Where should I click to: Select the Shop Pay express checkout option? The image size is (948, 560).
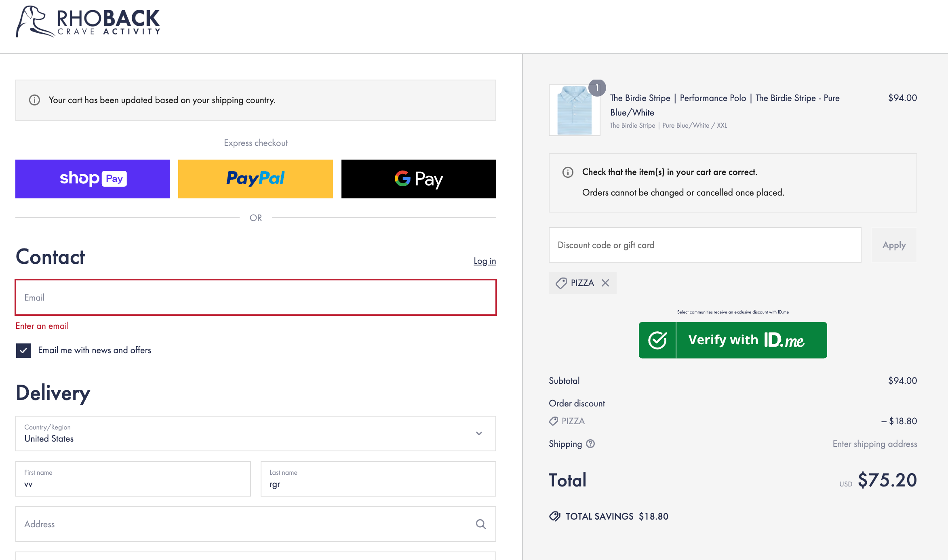click(x=93, y=179)
